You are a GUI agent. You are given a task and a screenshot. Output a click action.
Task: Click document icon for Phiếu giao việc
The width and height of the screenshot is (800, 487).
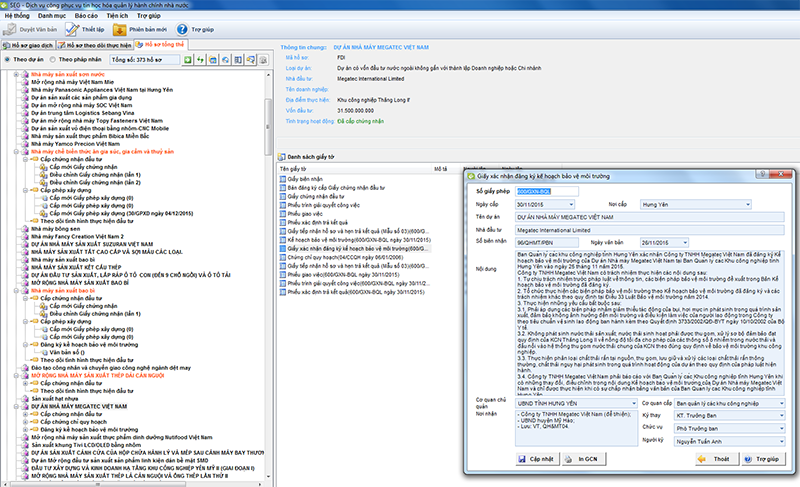pos(283,214)
